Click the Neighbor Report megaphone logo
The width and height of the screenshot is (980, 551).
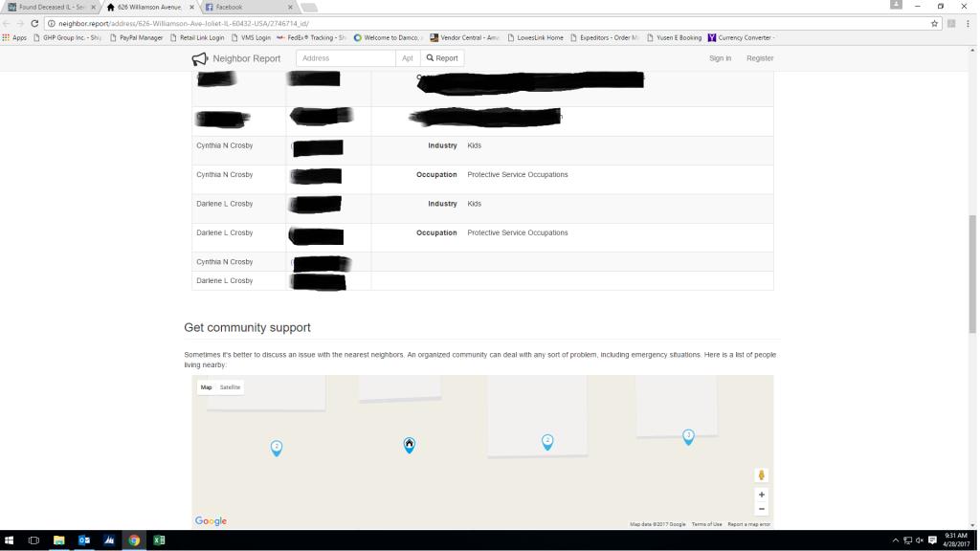click(199, 59)
